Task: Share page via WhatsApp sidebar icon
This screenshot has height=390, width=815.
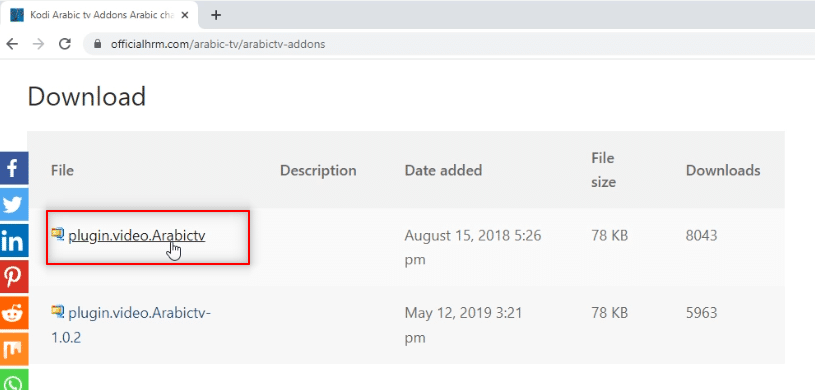Action: pos(14,380)
